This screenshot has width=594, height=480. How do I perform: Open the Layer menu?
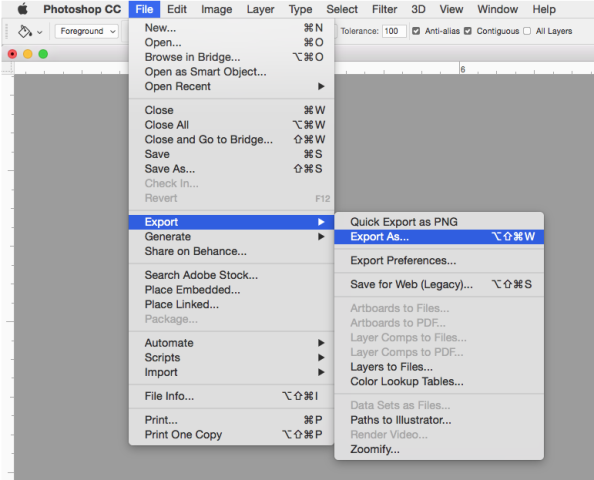(261, 9)
